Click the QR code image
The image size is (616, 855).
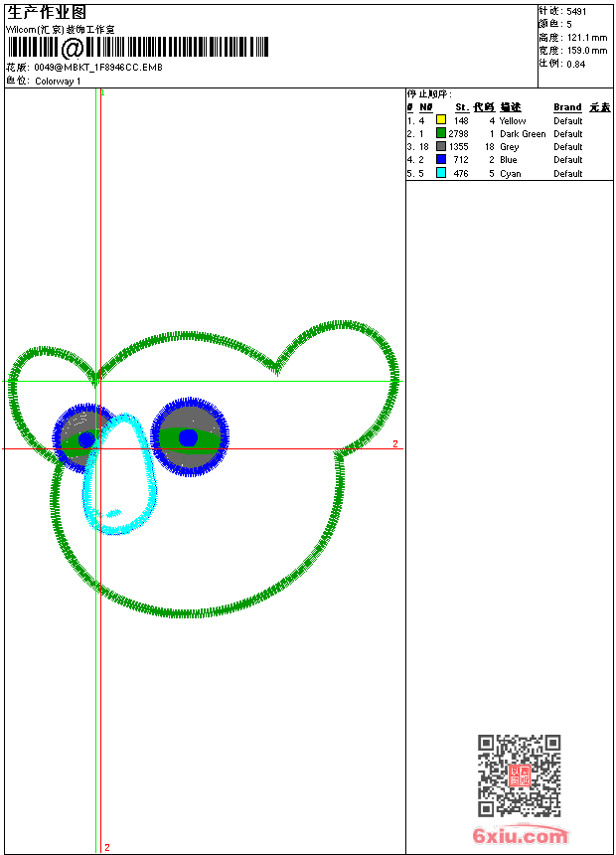pos(520,775)
